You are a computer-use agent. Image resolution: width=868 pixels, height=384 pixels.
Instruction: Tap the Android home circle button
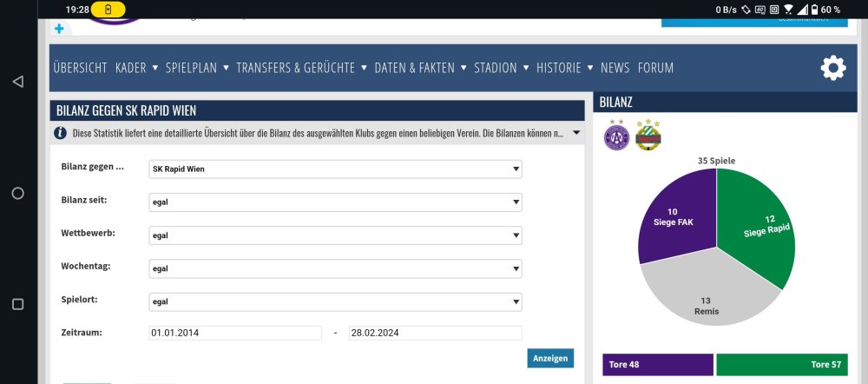coord(17,193)
